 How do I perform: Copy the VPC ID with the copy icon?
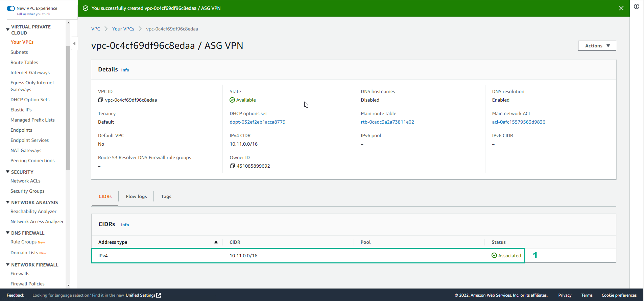point(100,100)
